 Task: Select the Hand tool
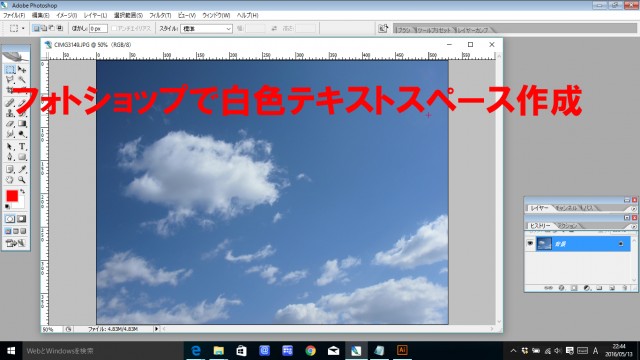[10, 180]
